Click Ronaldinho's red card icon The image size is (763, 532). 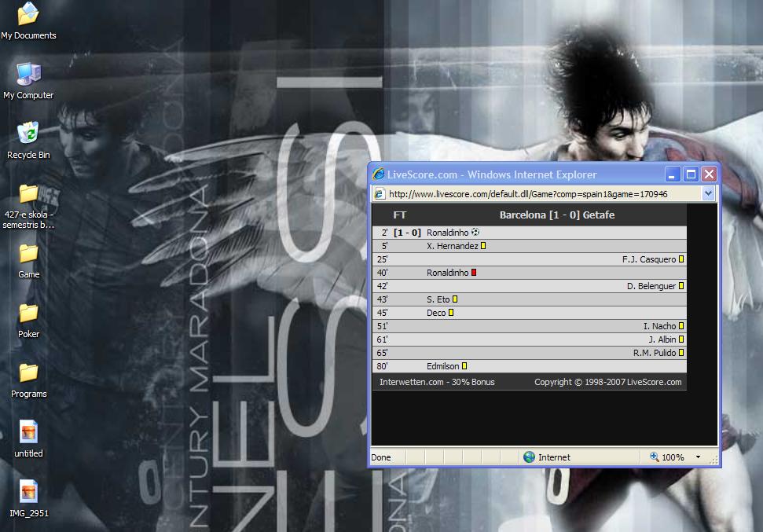coord(474,273)
